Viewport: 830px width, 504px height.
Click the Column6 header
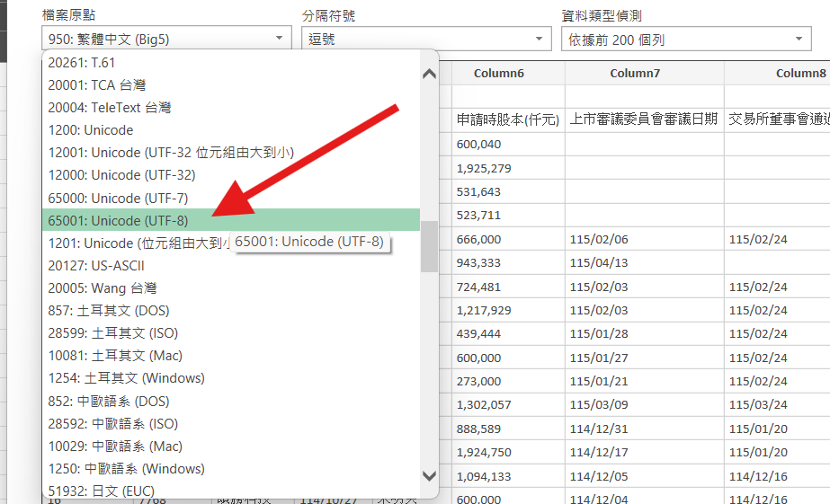point(499,74)
